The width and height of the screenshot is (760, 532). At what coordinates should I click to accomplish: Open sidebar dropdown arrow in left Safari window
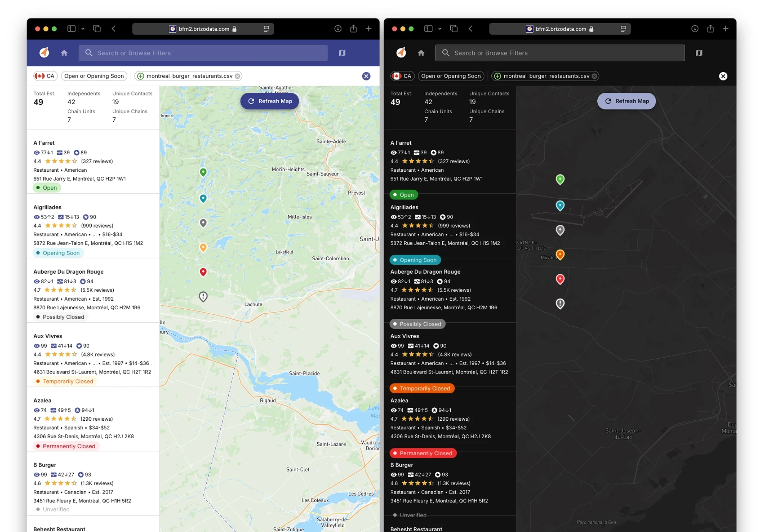83,28
